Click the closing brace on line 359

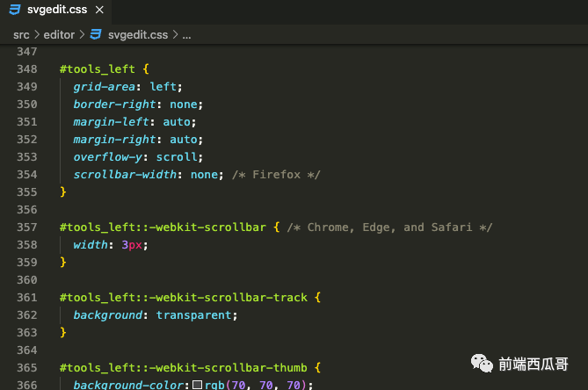(x=63, y=263)
